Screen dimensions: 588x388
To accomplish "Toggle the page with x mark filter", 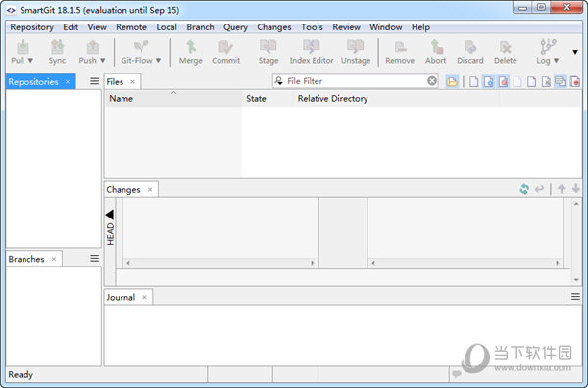I will (546, 81).
